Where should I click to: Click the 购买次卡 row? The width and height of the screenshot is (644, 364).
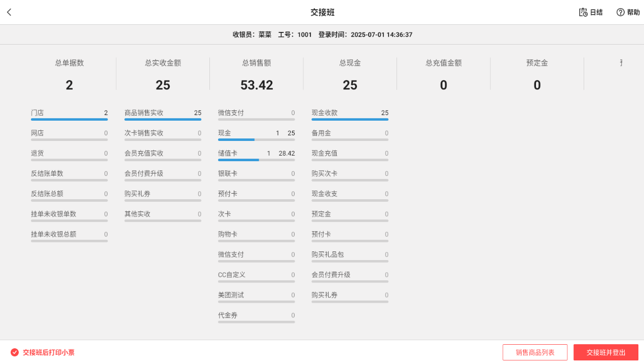[350, 175]
